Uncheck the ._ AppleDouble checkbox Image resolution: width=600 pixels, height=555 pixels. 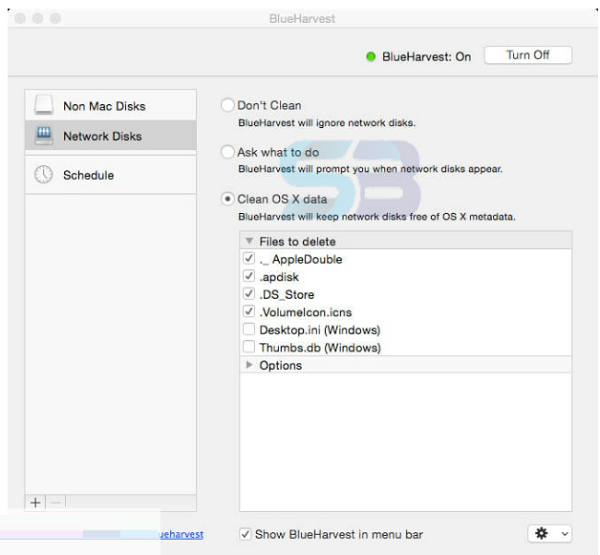249,258
